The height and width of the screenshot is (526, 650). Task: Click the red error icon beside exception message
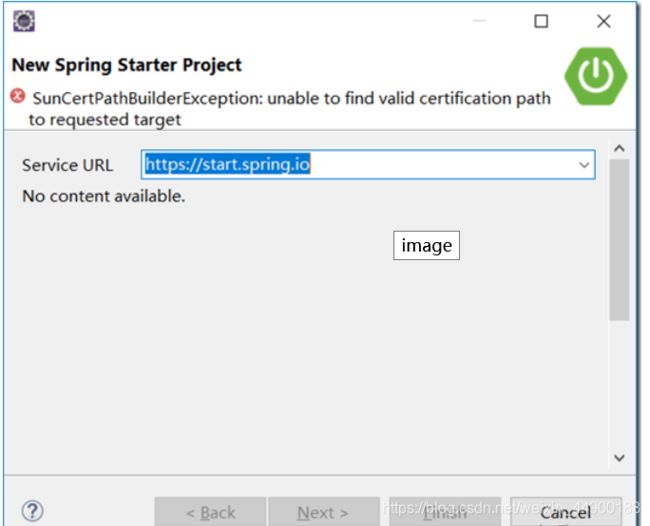pyautogui.click(x=18, y=96)
